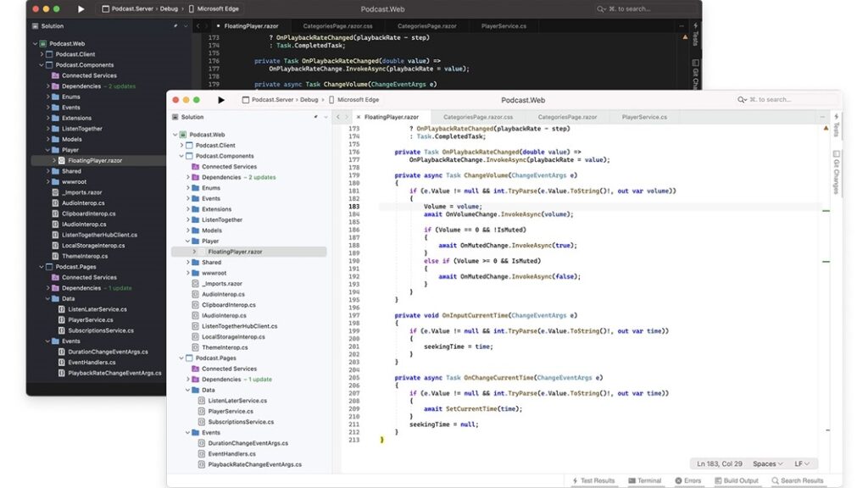
Task: Open the Errors panel
Action: coord(688,480)
